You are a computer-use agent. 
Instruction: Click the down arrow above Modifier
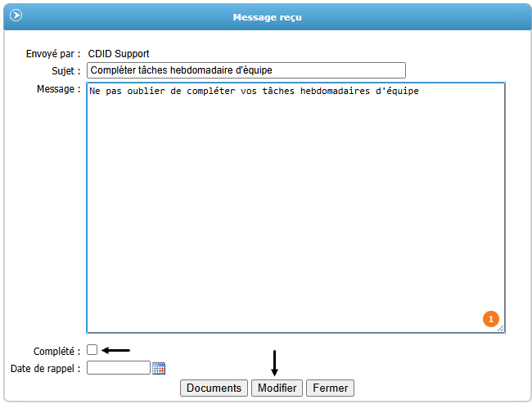[275, 364]
